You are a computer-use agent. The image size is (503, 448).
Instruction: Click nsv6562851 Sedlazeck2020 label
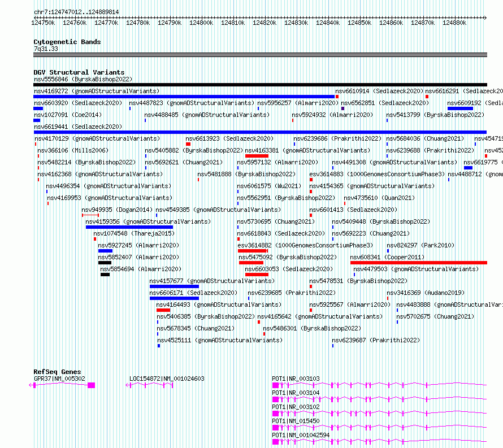click(385, 103)
